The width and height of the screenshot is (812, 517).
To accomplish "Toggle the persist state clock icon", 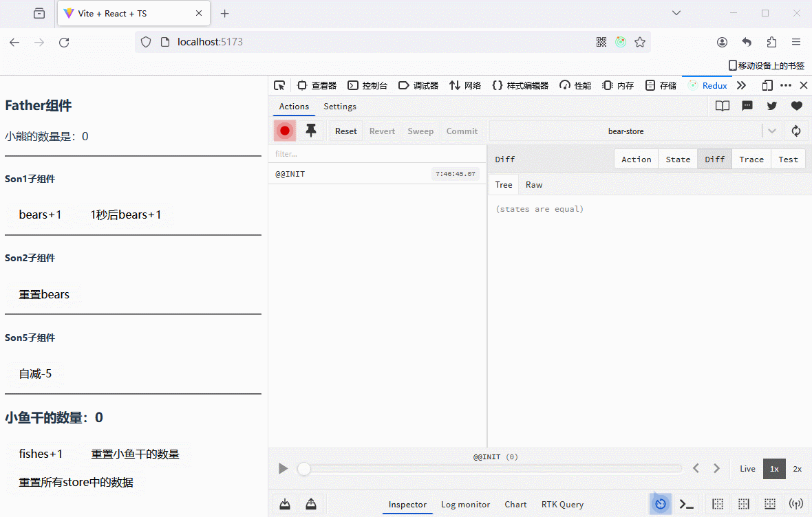I will [661, 504].
